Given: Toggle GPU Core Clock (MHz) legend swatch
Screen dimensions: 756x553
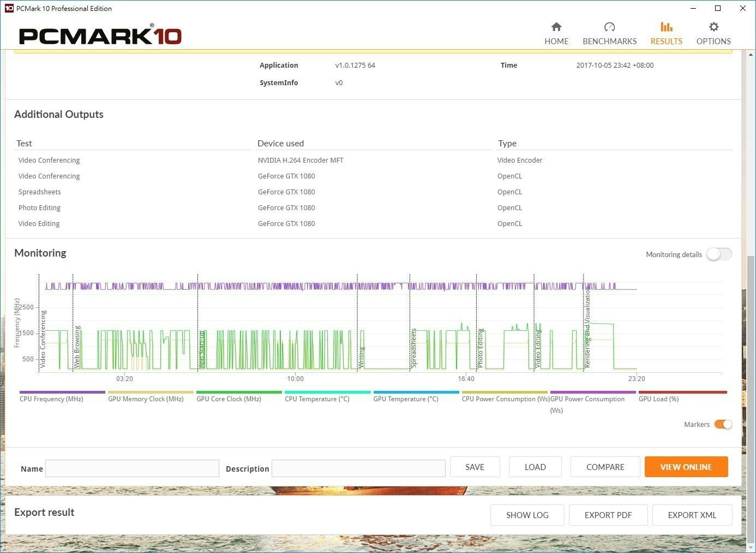Looking at the screenshot, I should click(x=239, y=392).
